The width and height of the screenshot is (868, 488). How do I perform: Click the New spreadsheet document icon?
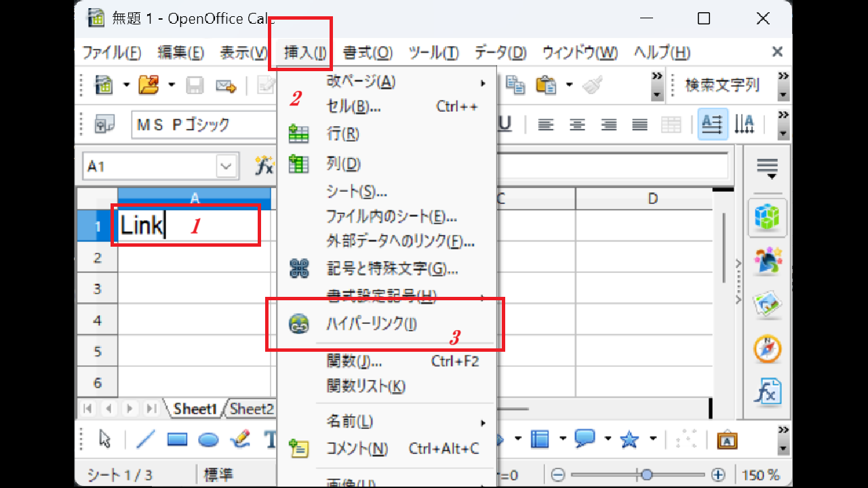pyautogui.click(x=104, y=85)
